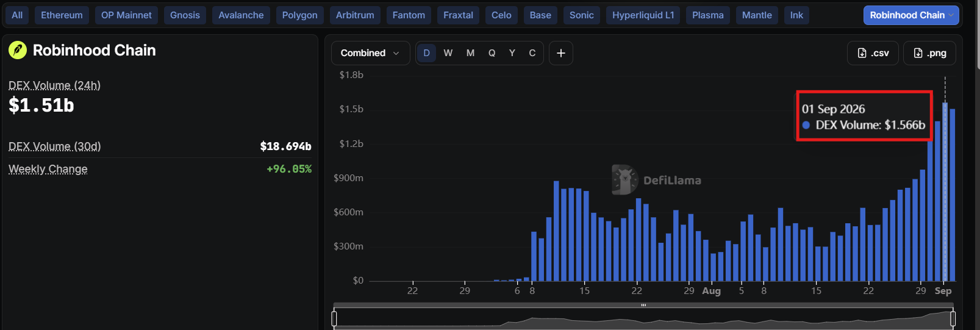The width and height of the screenshot is (980, 330).
Task: Click the left handle of range slider
Action: [334, 318]
